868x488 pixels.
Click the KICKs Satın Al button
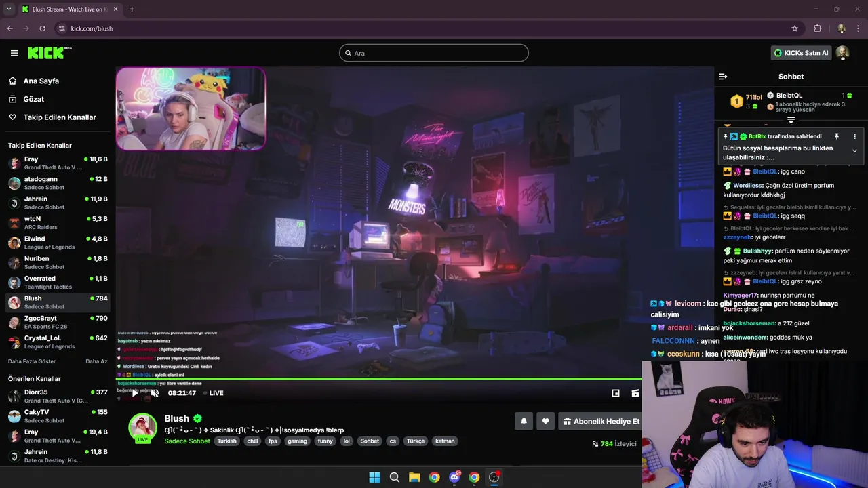tap(801, 53)
